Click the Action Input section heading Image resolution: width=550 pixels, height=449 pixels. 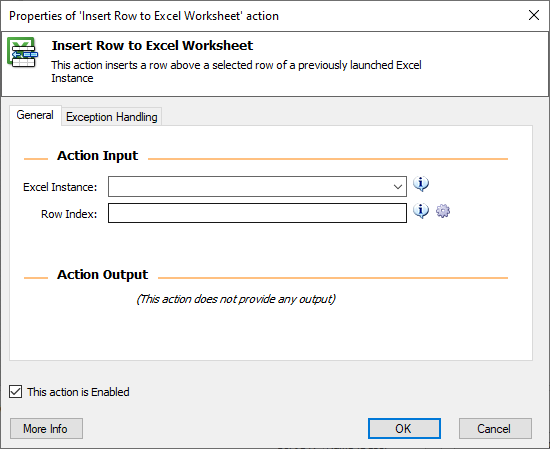coord(98,156)
